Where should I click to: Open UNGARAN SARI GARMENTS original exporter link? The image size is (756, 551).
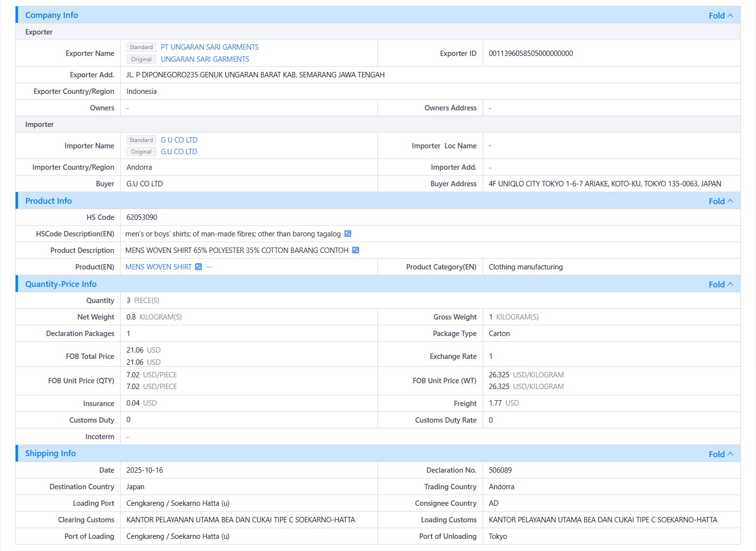[205, 59]
